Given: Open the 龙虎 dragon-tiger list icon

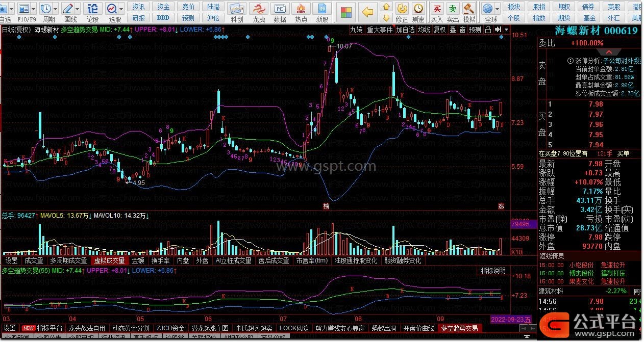Looking at the screenshot, I should [259, 9].
